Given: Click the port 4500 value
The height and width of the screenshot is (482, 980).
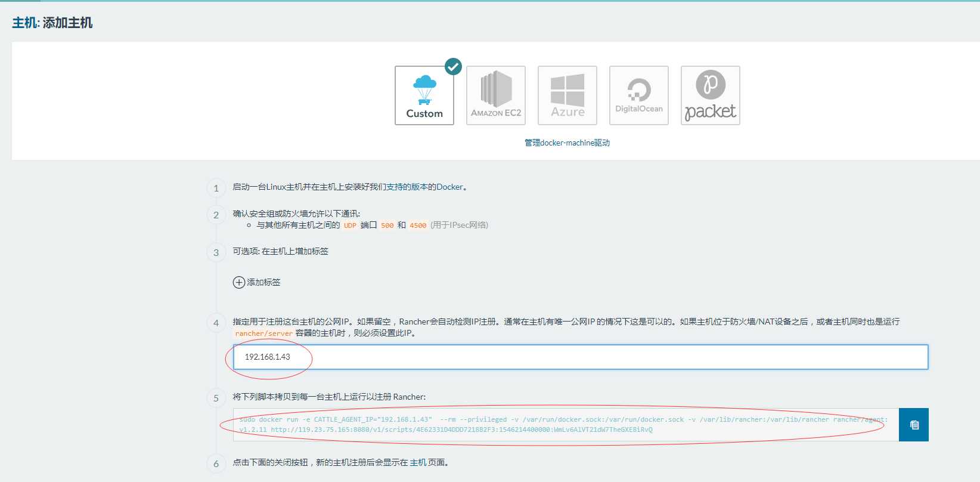Looking at the screenshot, I should 418,225.
